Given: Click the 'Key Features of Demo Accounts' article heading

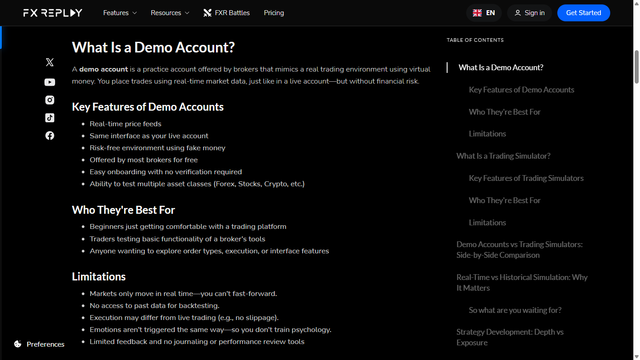Looking at the screenshot, I should 147,107.
